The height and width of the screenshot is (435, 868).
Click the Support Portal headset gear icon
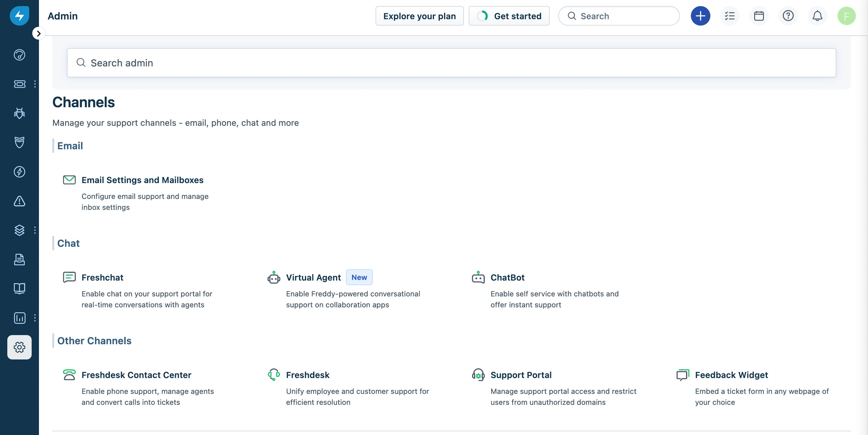tap(478, 375)
